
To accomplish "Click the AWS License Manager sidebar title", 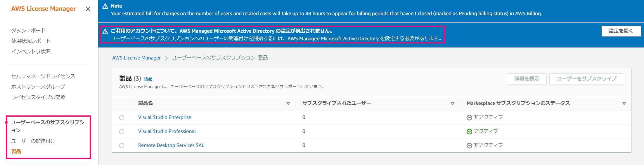I will point(44,9).
